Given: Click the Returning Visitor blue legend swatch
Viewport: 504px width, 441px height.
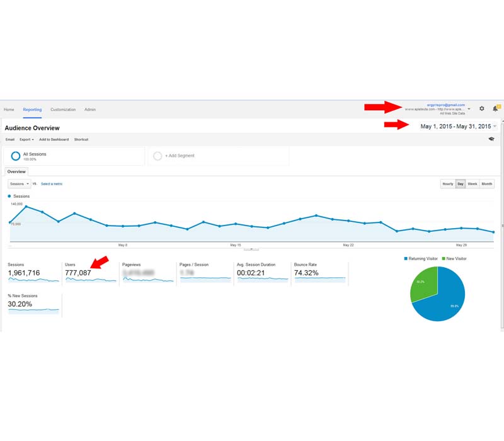Looking at the screenshot, I should pos(406,259).
